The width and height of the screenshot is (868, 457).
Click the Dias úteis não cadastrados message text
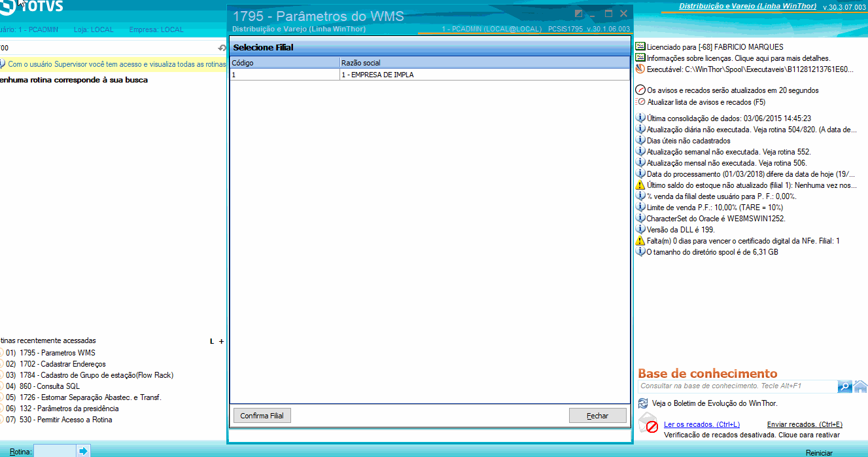tap(689, 141)
